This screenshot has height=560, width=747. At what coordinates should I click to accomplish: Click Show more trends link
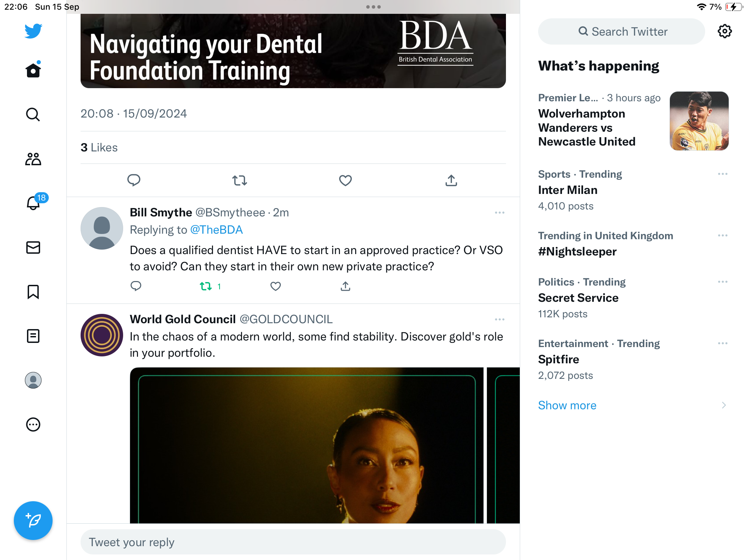[567, 405]
